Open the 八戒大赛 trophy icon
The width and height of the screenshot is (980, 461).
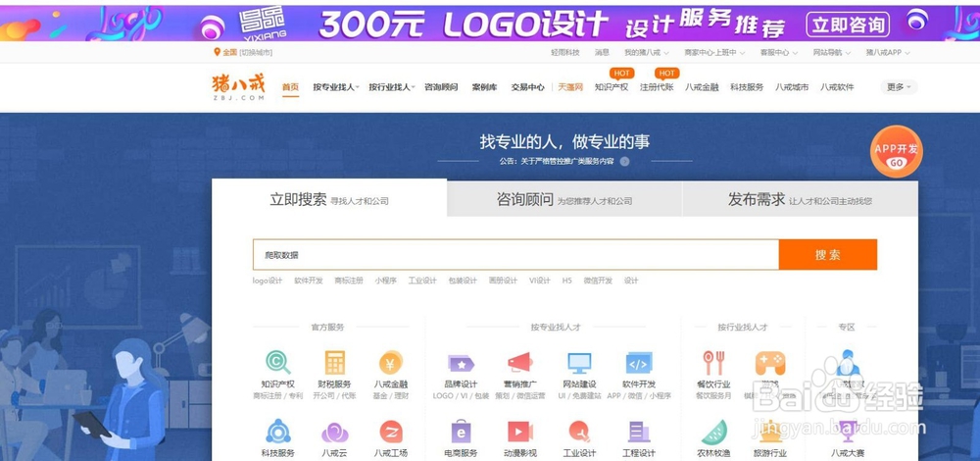click(848, 432)
